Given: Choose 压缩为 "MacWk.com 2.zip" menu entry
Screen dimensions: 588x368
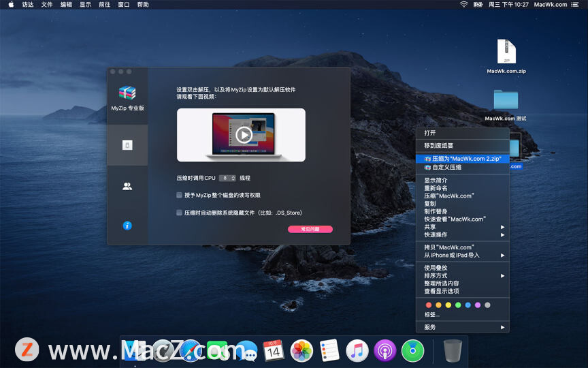Looking at the screenshot, I should click(462, 159).
